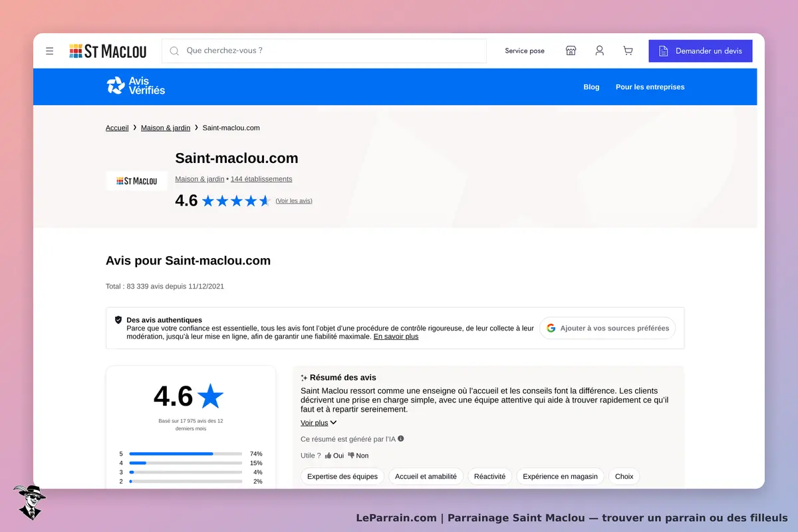Open Pour les entreprises menu item
The image size is (798, 532).
(650, 87)
